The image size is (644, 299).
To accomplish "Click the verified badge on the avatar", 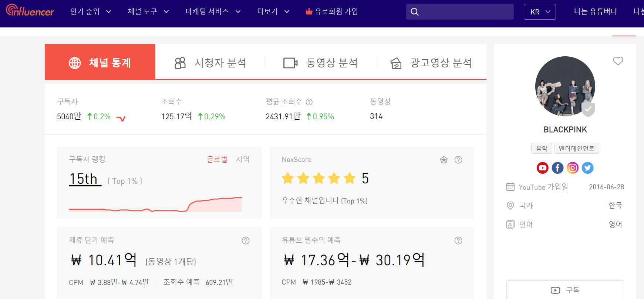I will pyautogui.click(x=588, y=109).
